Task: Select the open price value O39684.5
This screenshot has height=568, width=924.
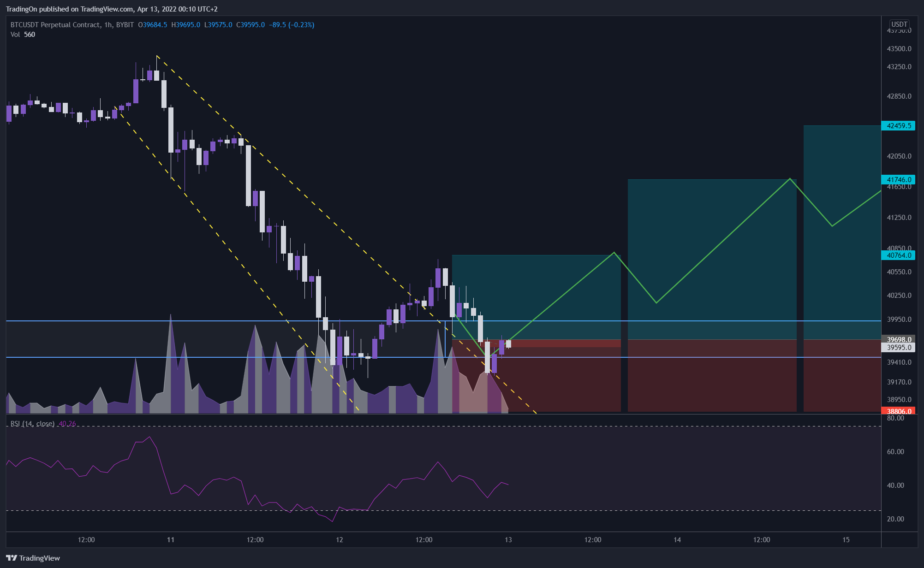Action: [153, 25]
